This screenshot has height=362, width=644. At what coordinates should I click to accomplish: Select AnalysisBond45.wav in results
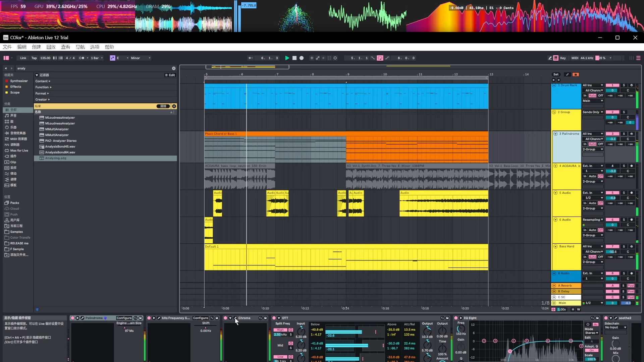tap(60, 146)
